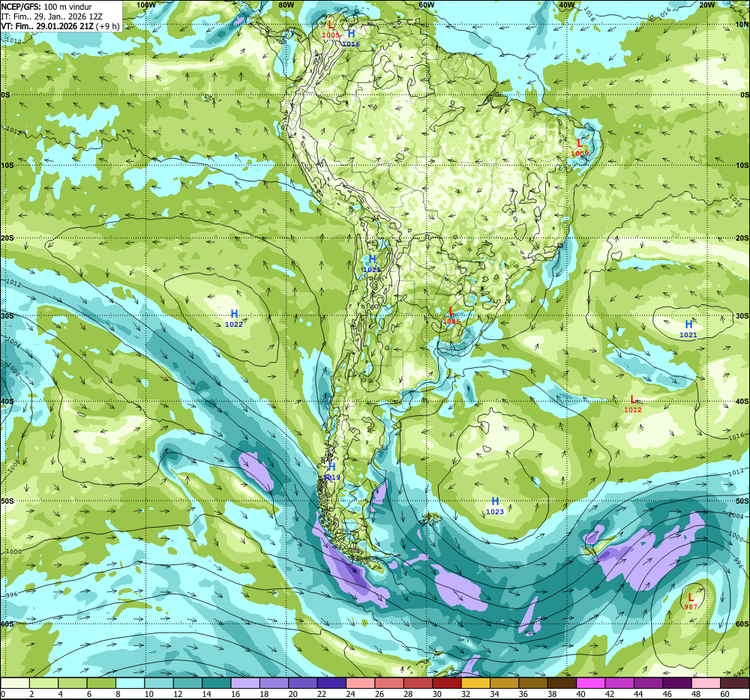Select the H 1021 marker over the Andes
The image size is (750, 700).
pyautogui.click(x=372, y=264)
